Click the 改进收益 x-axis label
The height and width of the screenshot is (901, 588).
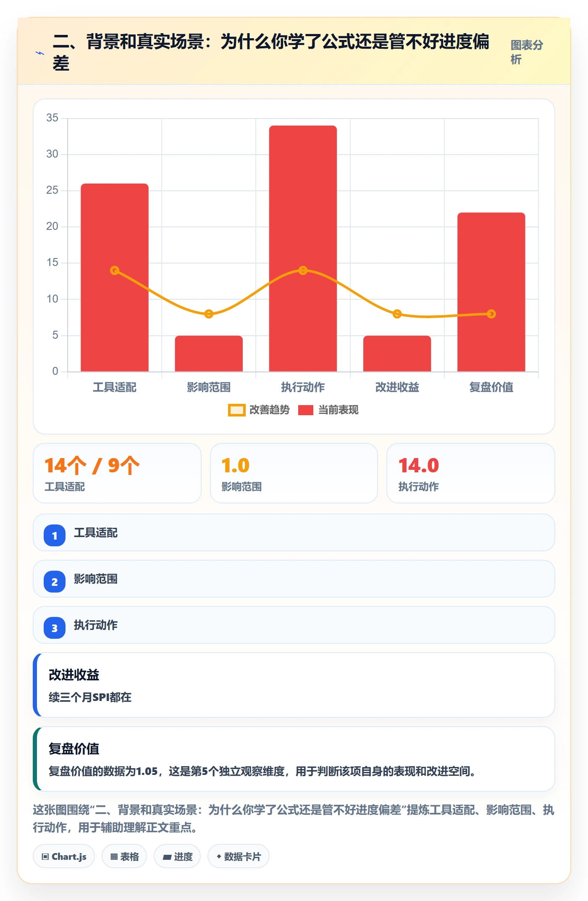click(397, 387)
